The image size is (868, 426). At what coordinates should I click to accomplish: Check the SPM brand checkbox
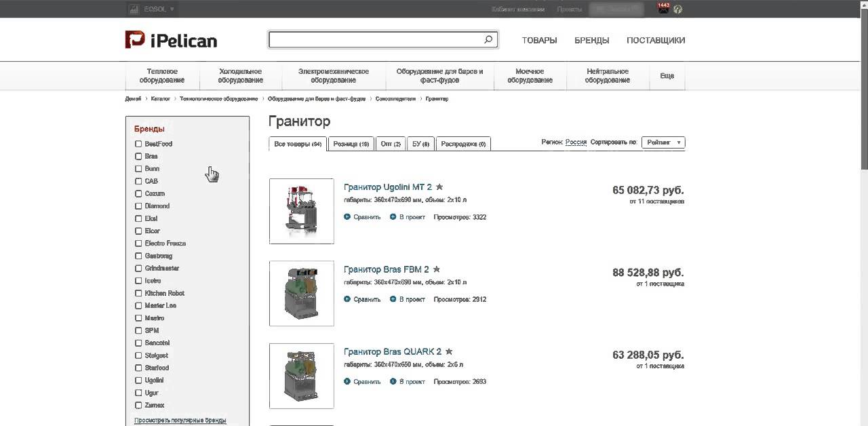(x=138, y=330)
